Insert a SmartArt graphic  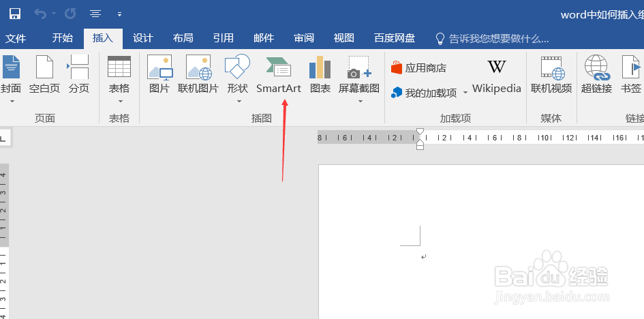point(279,74)
